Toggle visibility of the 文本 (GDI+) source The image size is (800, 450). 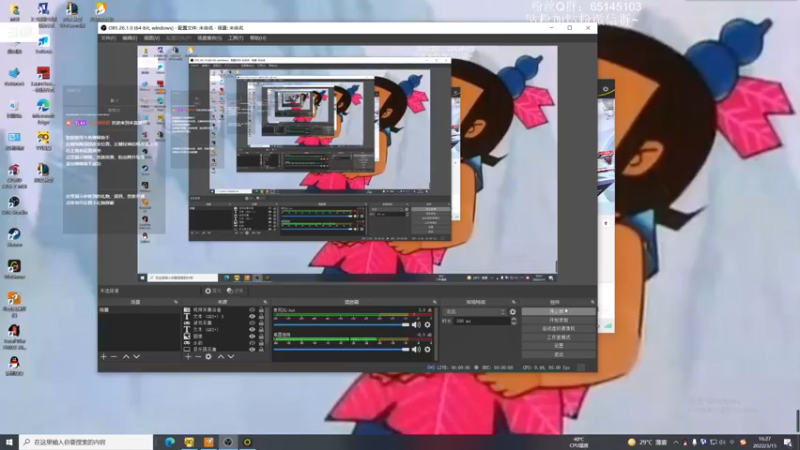click(x=252, y=330)
